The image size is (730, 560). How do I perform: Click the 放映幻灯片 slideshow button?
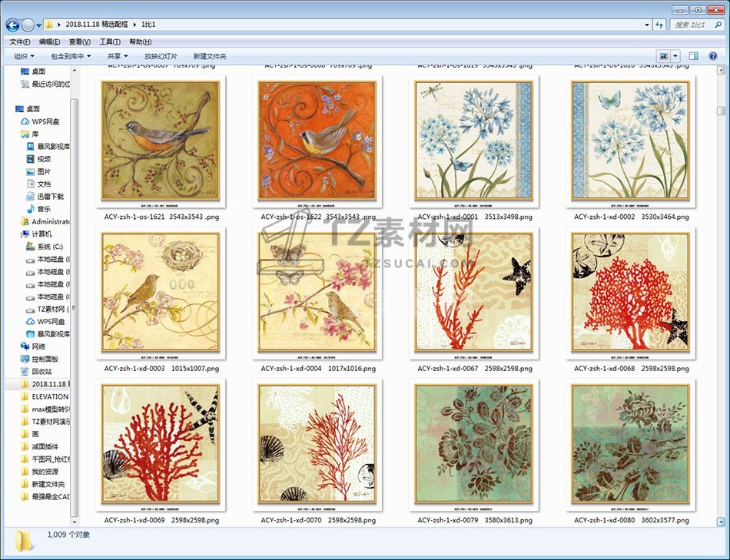[x=161, y=56]
